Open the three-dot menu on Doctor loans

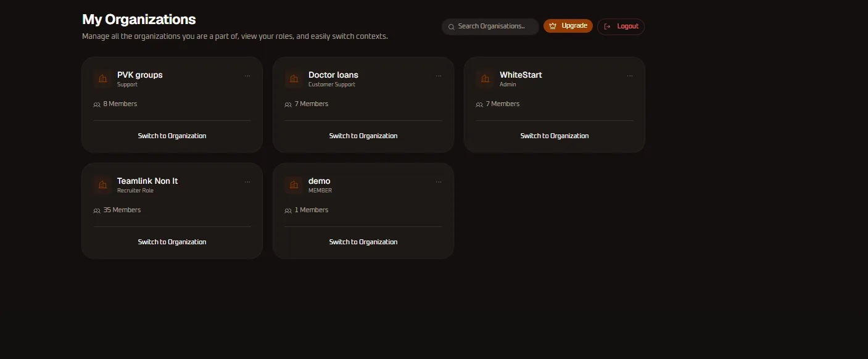439,76
